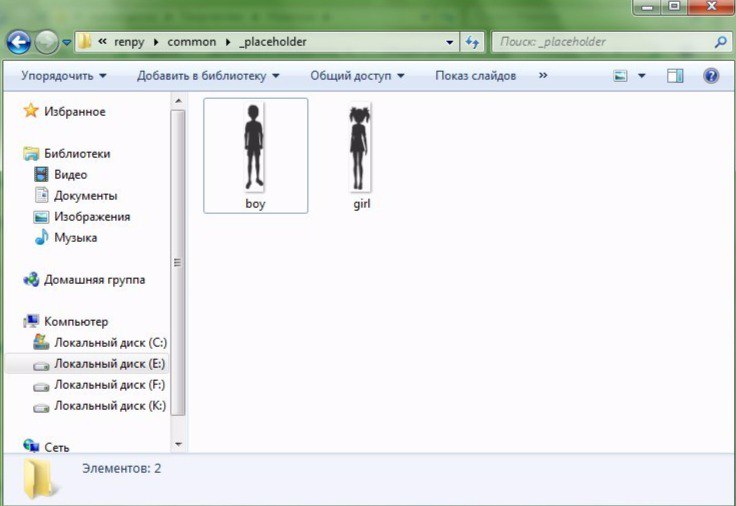The height and width of the screenshot is (506, 736).
Task: Click the drive icon for disk E:
Action: pos(41,365)
